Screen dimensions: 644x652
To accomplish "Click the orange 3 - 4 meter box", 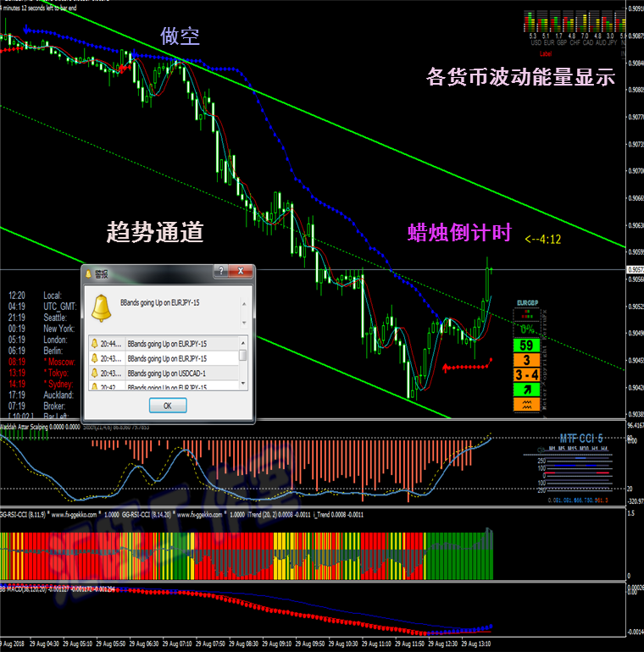I will [527, 374].
